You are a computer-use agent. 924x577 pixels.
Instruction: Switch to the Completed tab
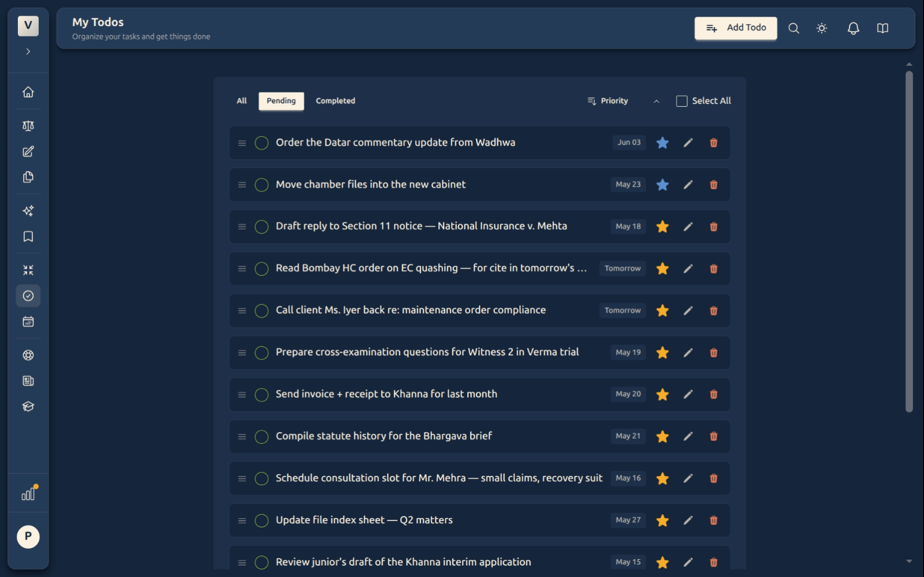[x=336, y=101]
